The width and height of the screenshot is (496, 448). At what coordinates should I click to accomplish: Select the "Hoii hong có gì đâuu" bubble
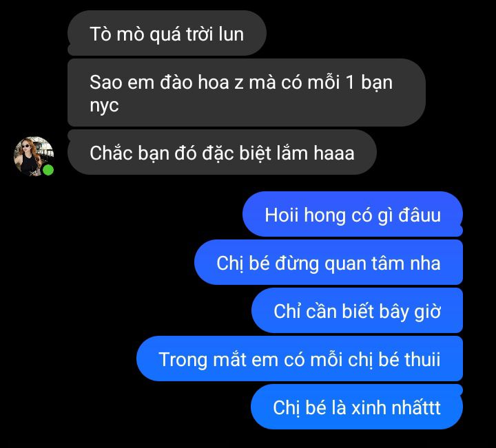353,214
